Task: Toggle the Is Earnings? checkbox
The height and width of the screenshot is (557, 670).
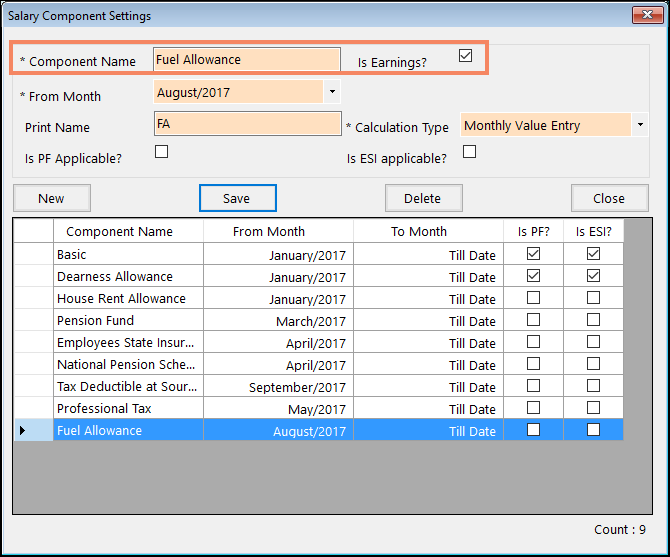Action: [x=465, y=56]
